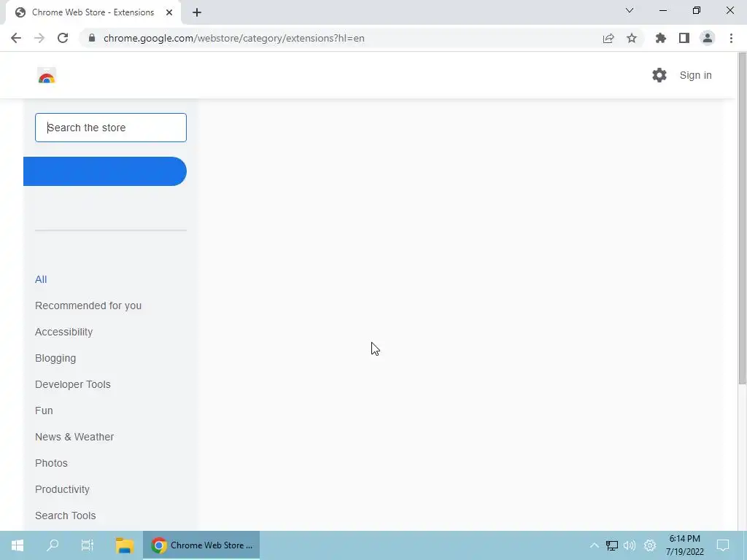Open the News & Weather category
This screenshot has width=747, height=560.
click(74, 437)
